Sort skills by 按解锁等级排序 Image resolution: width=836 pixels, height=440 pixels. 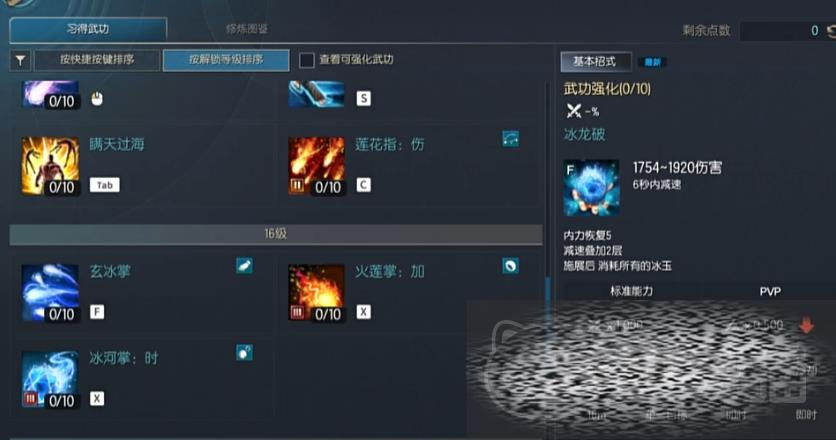(226, 60)
